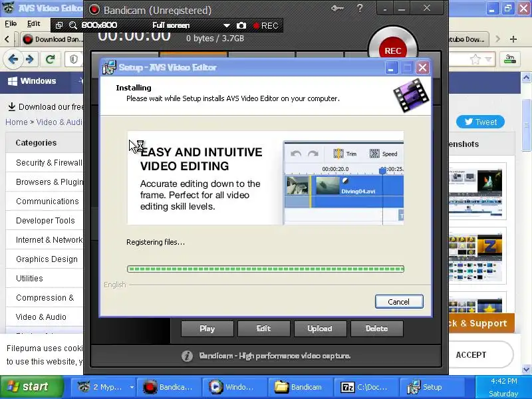Open second screenshot thumbnail with Z logo
Image resolution: width=532 pixels, height=399 pixels.
pos(475,256)
